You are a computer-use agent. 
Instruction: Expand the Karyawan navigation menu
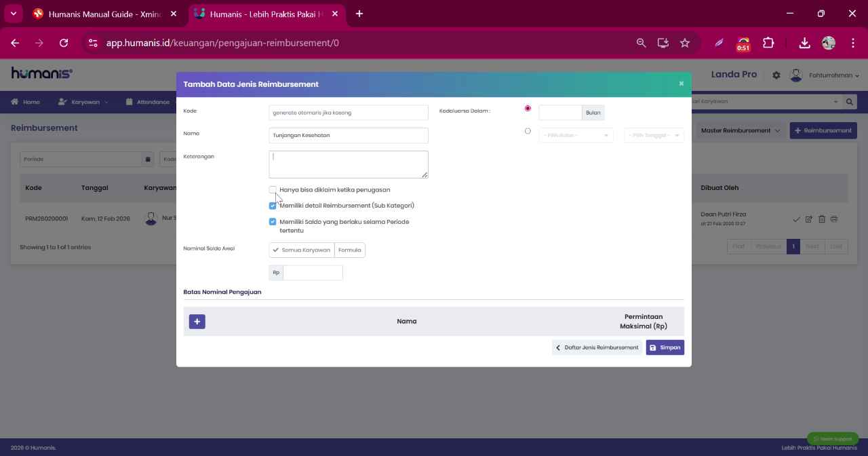click(x=83, y=102)
